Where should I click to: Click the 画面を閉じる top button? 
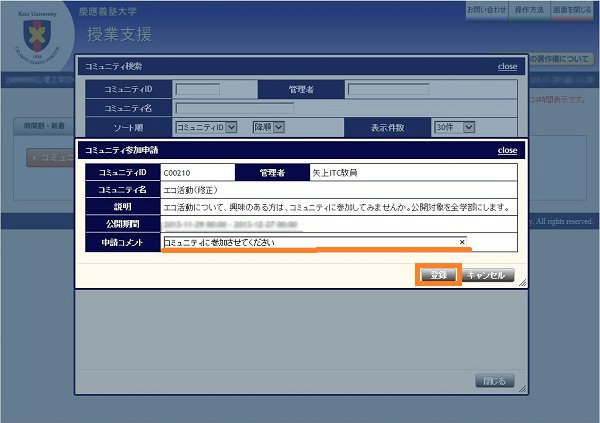click(x=574, y=9)
